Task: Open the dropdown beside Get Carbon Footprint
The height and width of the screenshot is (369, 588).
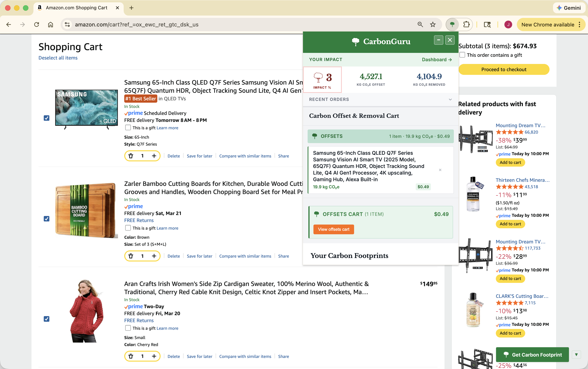Action: (x=576, y=355)
